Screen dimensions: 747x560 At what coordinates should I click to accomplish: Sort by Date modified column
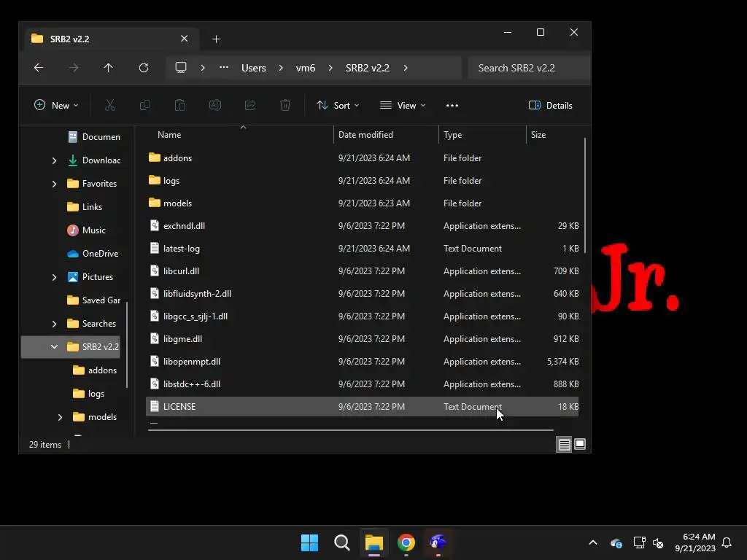tap(386, 135)
